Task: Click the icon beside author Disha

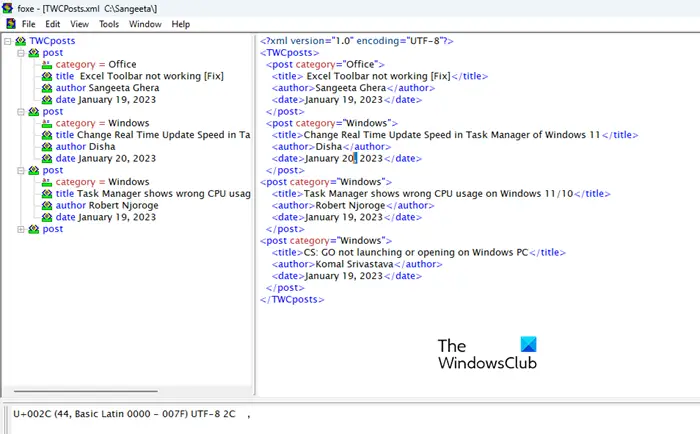Action: (x=47, y=146)
